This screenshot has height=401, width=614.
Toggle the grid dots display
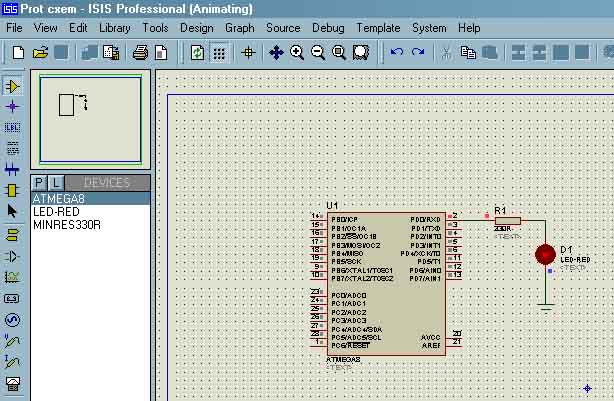219,52
